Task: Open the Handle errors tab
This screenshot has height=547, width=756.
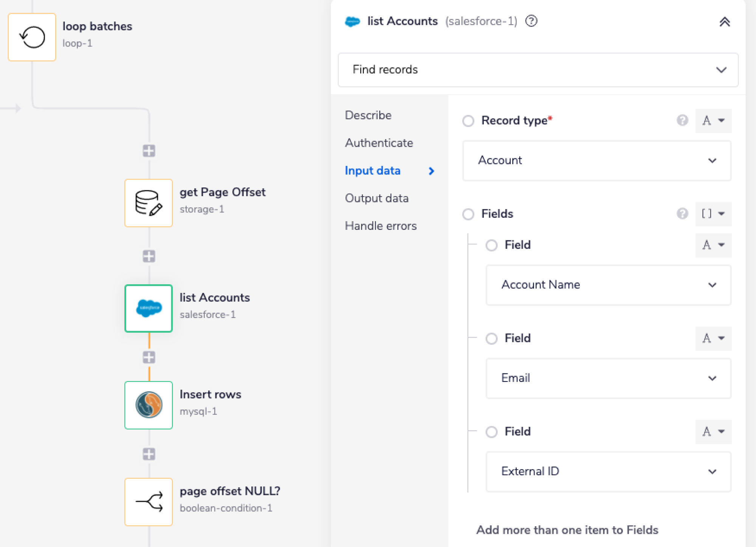Action: (380, 226)
